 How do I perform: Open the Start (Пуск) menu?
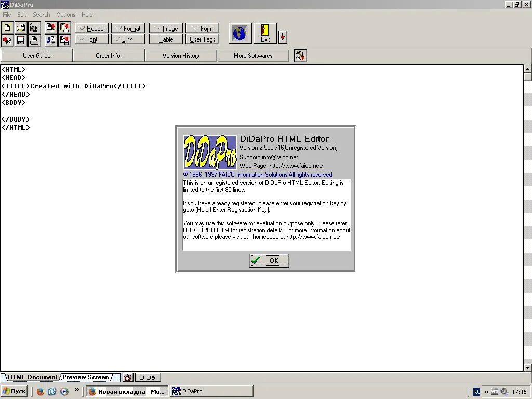click(14, 392)
